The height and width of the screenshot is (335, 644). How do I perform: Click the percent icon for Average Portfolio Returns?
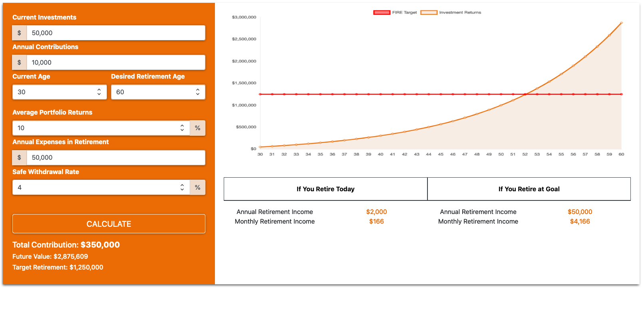(197, 128)
